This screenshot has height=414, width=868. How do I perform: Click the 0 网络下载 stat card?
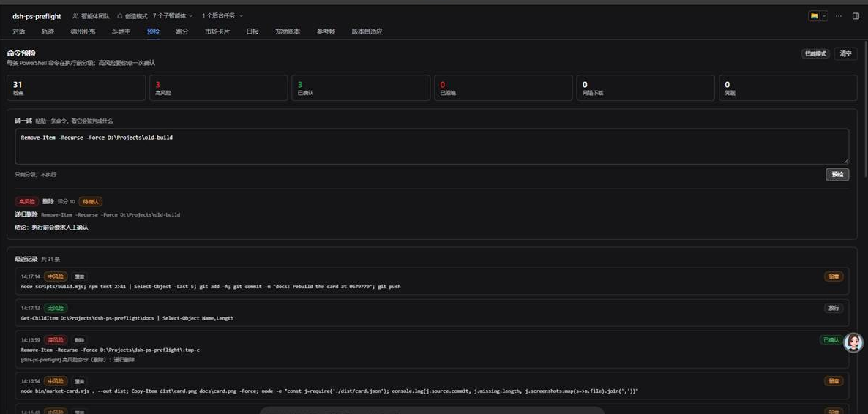coord(646,88)
